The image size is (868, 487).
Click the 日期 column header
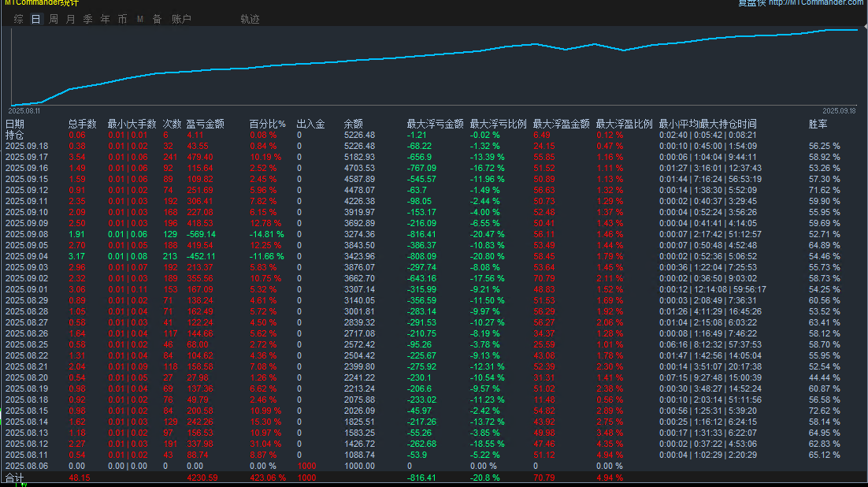point(15,124)
